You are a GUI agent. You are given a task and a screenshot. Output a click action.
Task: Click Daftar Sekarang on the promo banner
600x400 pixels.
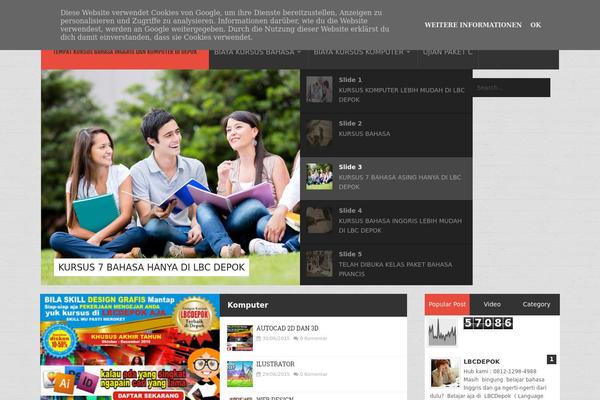coord(148,396)
